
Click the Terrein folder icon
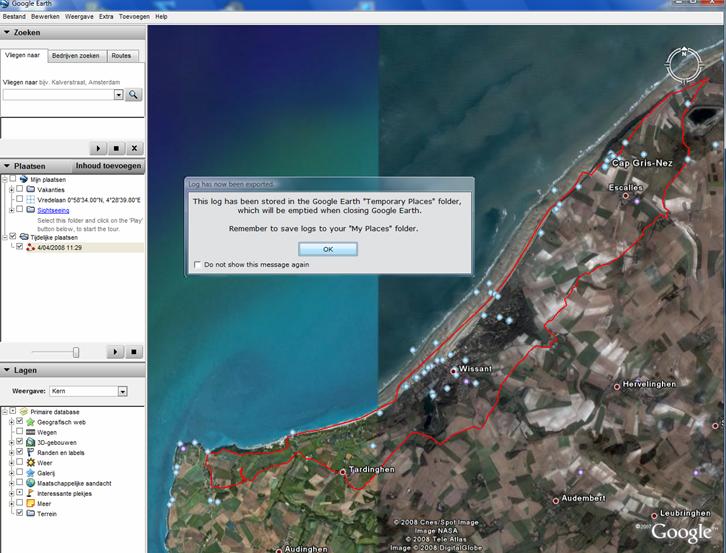(x=31, y=513)
